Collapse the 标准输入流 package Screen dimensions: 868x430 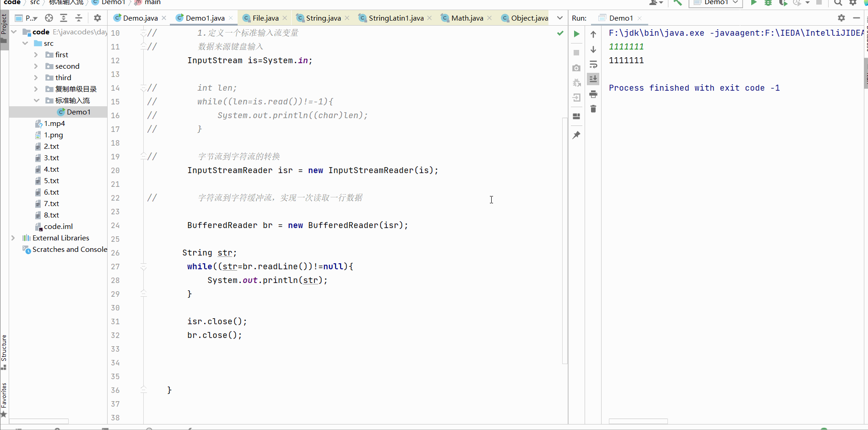click(x=36, y=100)
